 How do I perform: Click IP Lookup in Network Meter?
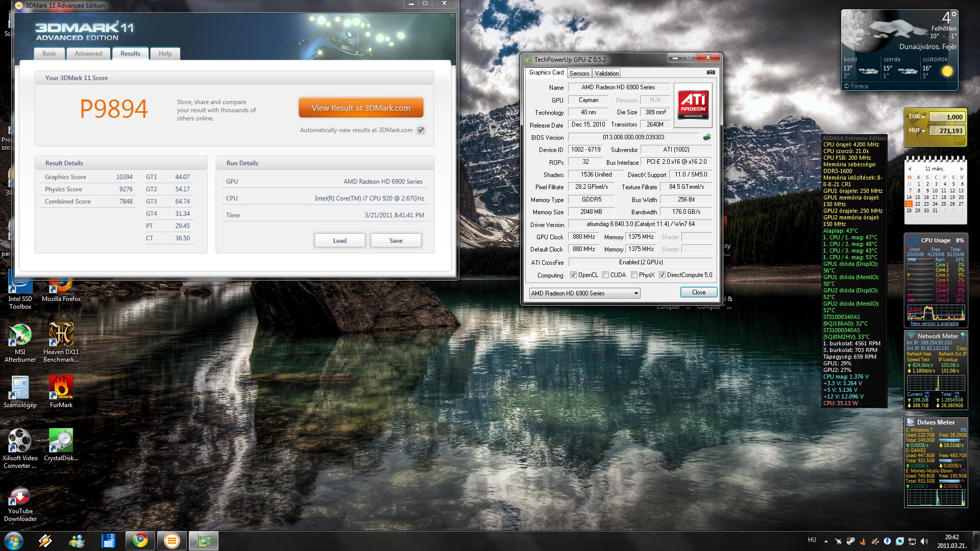(x=948, y=360)
